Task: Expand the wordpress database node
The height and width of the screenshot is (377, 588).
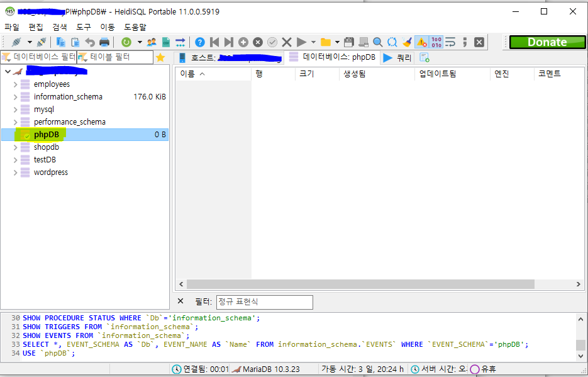Action: [x=15, y=172]
